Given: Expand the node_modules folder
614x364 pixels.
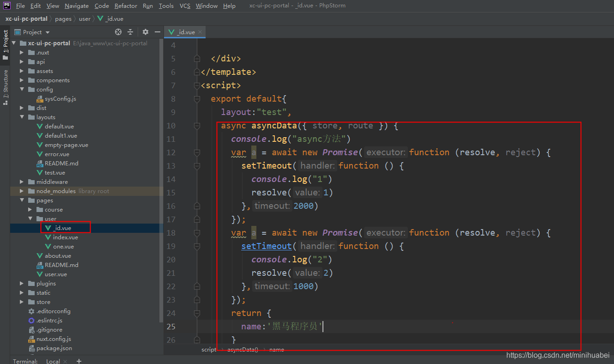Looking at the screenshot, I should tap(22, 191).
